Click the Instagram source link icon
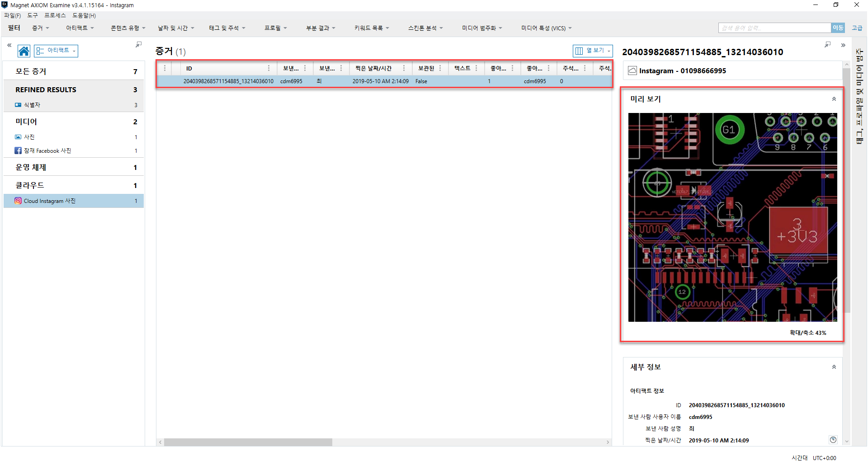This screenshot has width=868, height=470. coord(632,70)
